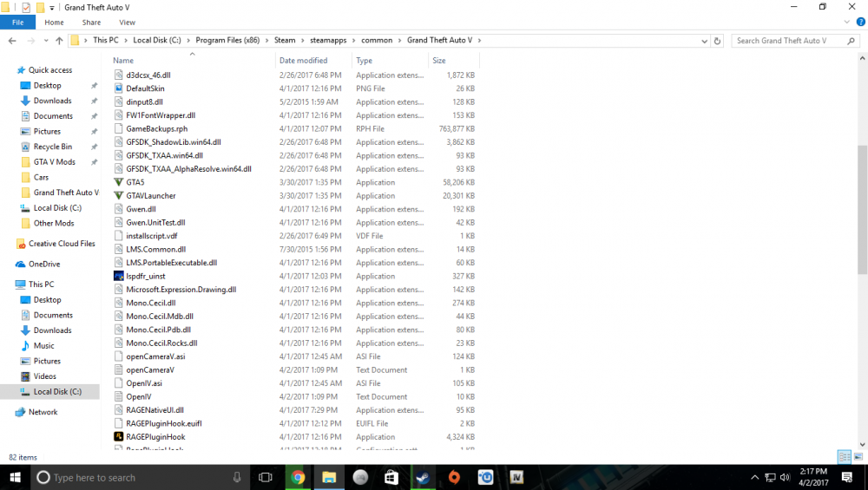The image size is (868, 490).
Task: Unpin Pictures from Quick access
Action: click(x=94, y=132)
